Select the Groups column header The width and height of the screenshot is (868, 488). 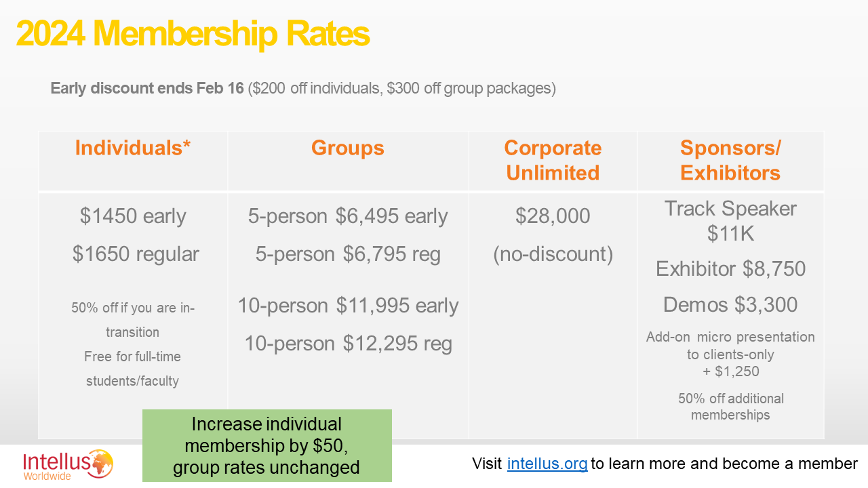[x=348, y=148]
